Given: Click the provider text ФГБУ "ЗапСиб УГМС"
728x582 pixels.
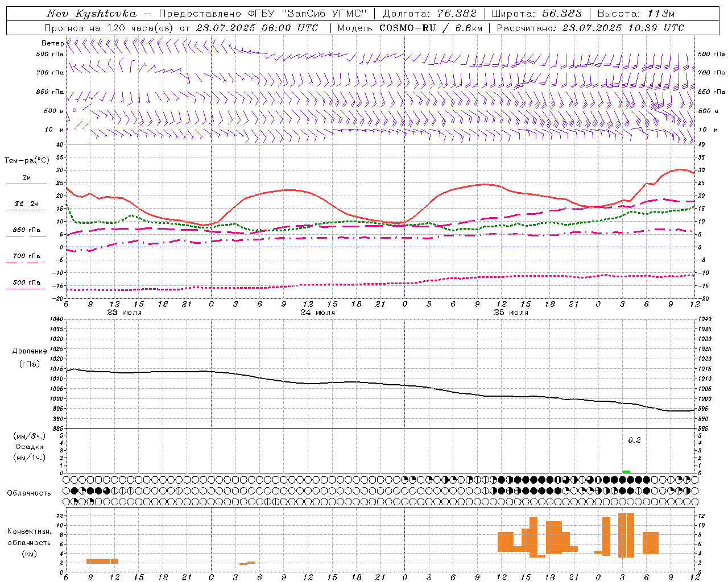Looking at the screenshot, I should (307, 14).
